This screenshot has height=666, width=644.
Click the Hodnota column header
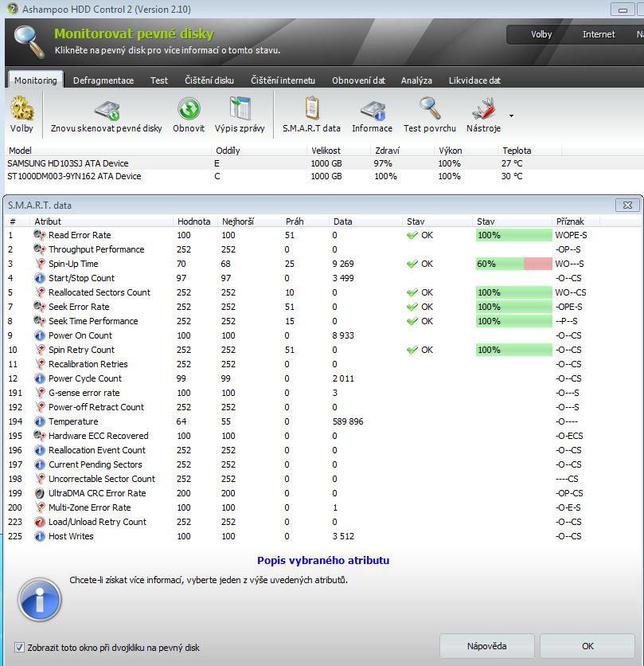(x=195, y=221)
